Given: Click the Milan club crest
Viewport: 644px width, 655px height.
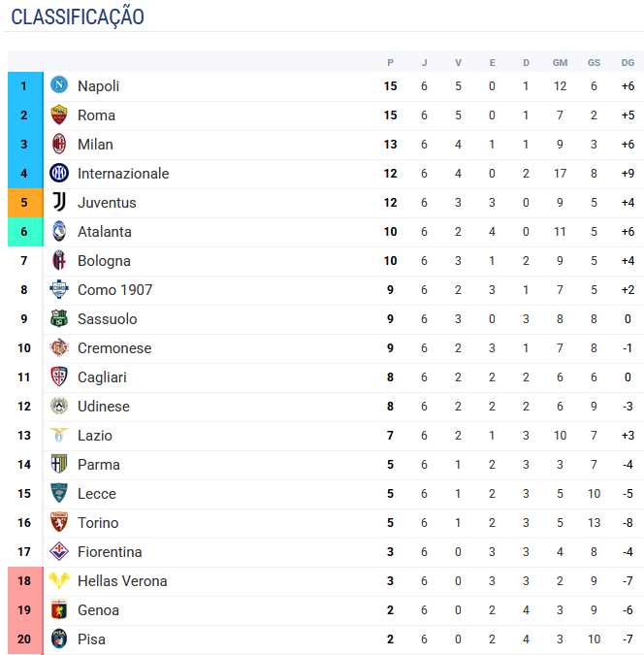Looking at the screenshot, I should pyautogui.click(x=59, y=144).
